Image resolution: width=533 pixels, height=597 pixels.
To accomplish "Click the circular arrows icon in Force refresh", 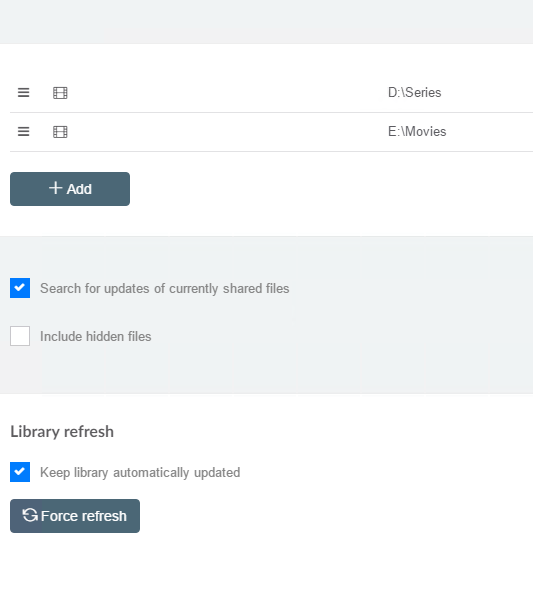I will pos(30,515).
